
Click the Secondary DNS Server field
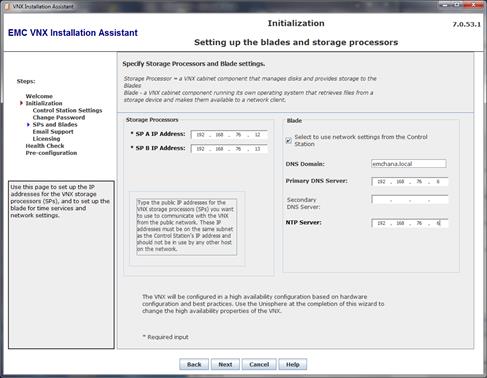pyautogui.click(x=410, y=200)
